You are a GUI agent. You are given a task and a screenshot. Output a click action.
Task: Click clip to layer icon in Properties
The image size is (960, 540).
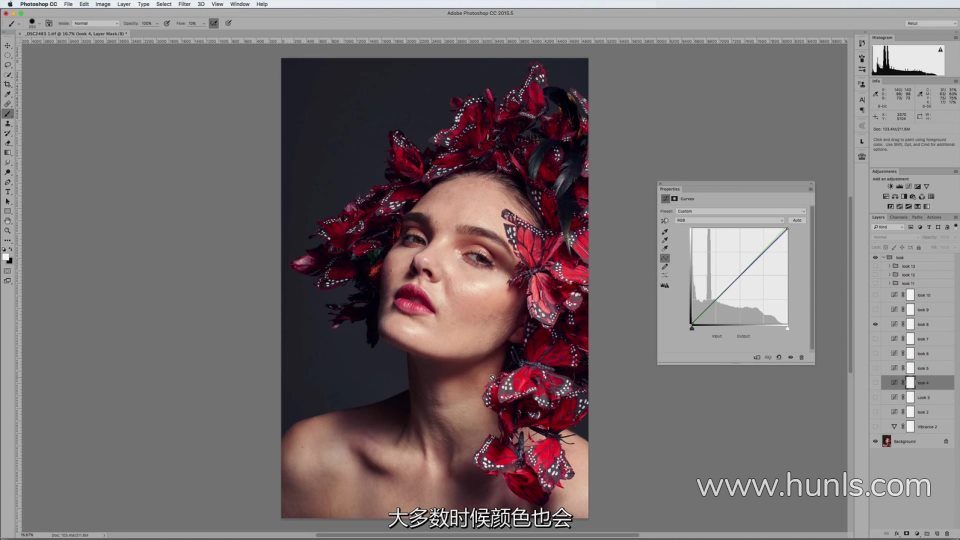tap(757, 357)
